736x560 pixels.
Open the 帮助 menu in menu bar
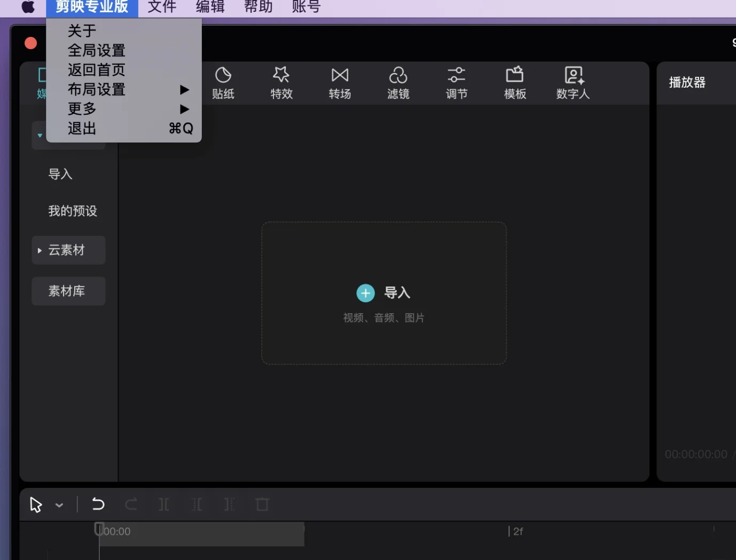[258, 7]
